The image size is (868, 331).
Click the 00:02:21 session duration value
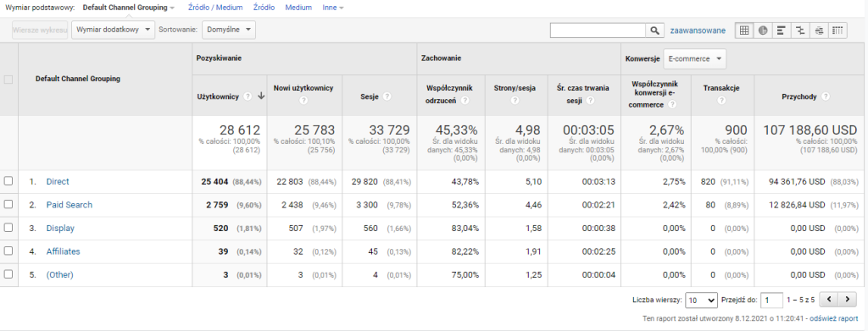pos(599,205)
